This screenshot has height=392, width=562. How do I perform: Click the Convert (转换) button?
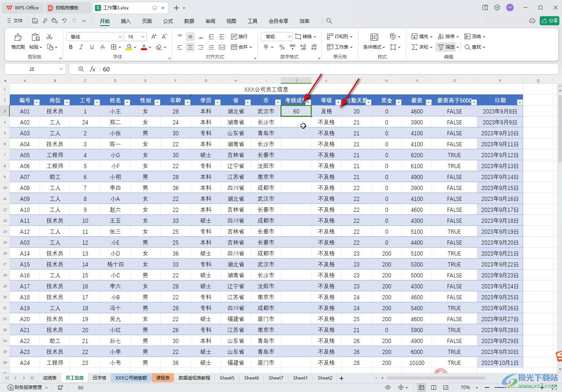click(306, 37)
